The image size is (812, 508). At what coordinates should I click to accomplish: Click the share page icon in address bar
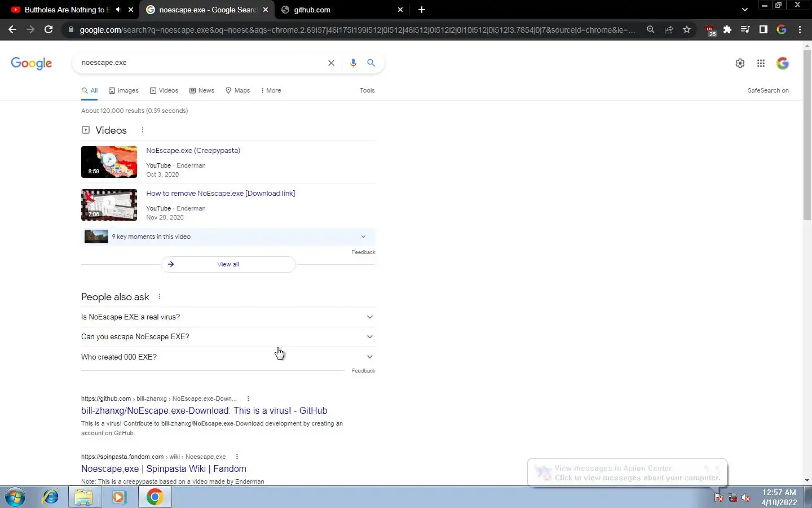pos(669,29)
